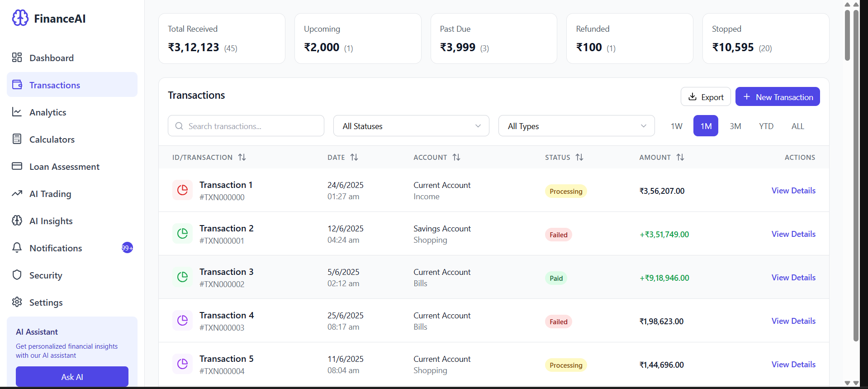The image size is (868, 389).
Task: Sort by the Amount column arrows
Action: [x=680, y=157]
